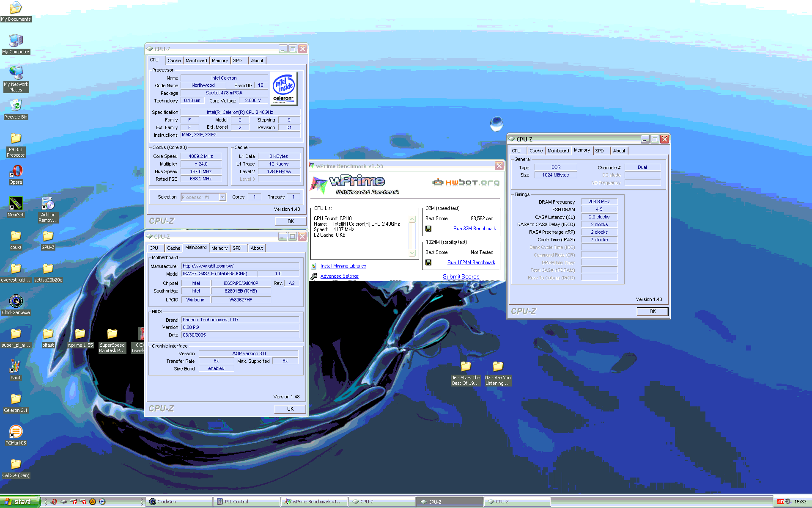The image size is (812, 508).
Task: Click Run 1024M Benchmark link
Action: point(471,262)
